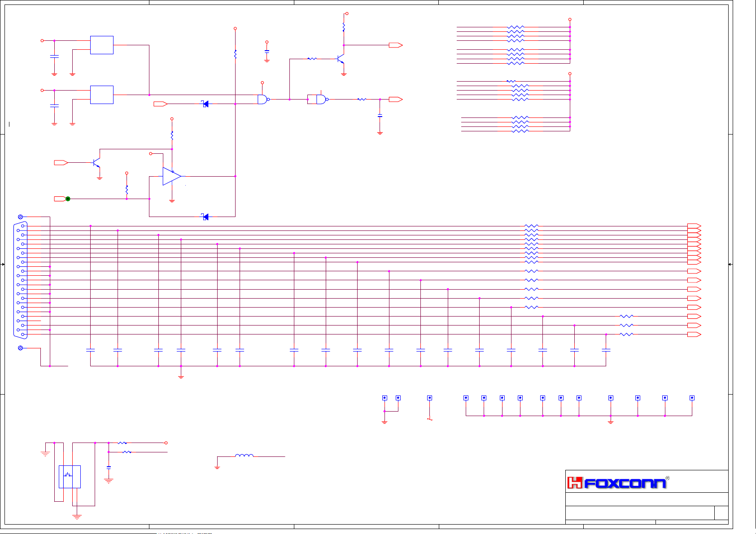Select the NAND gate with tied inputs
The width and height of the screenshot is (756, 534).
coord(320,99)
